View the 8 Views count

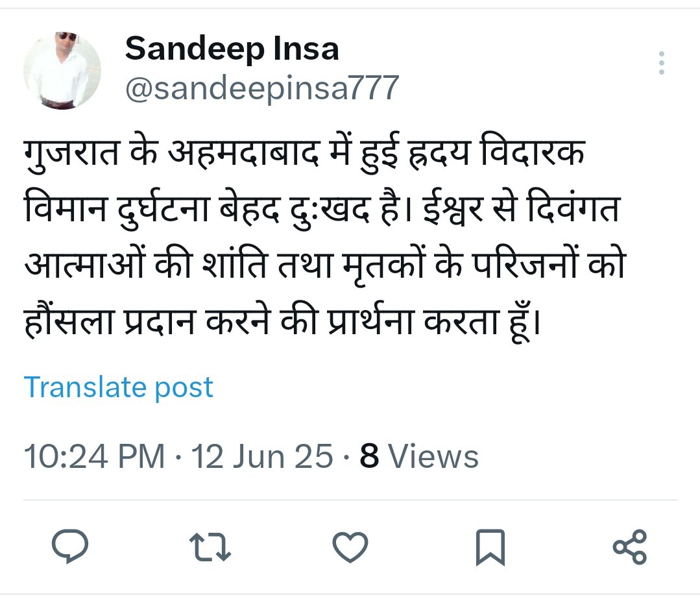click(x=420, y=457)
